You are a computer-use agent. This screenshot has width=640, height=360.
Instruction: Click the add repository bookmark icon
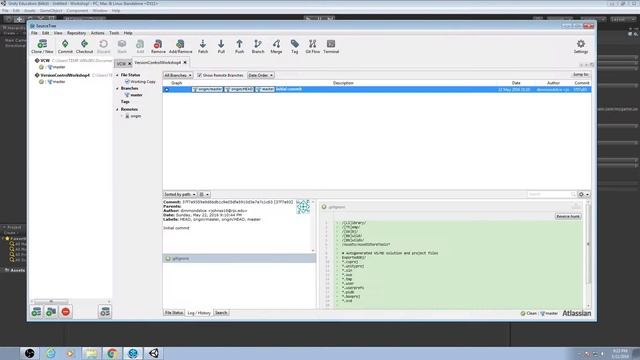36,312
